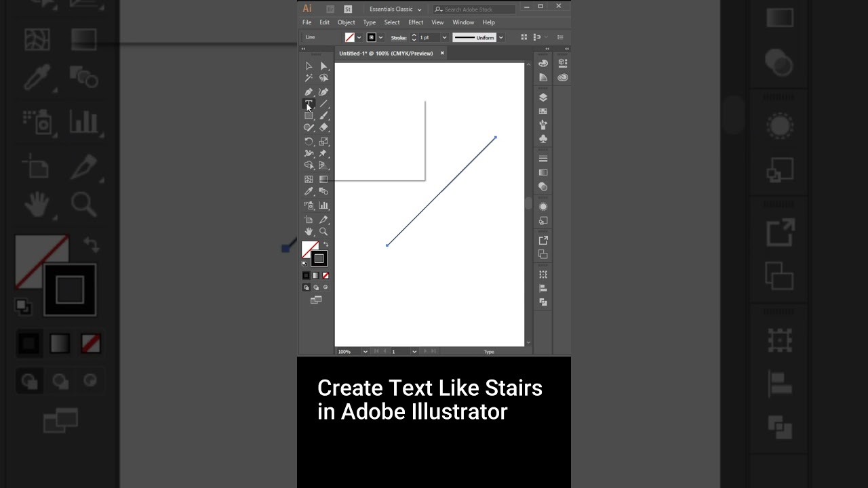Select the Symbol Sprayer tool

(x=309, y=205)
